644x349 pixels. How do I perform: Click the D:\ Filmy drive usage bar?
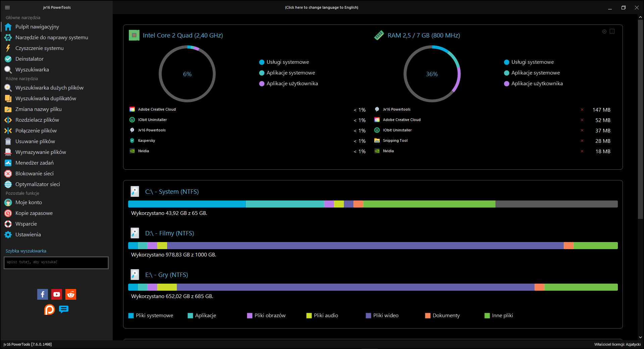[x=373, y=245]
